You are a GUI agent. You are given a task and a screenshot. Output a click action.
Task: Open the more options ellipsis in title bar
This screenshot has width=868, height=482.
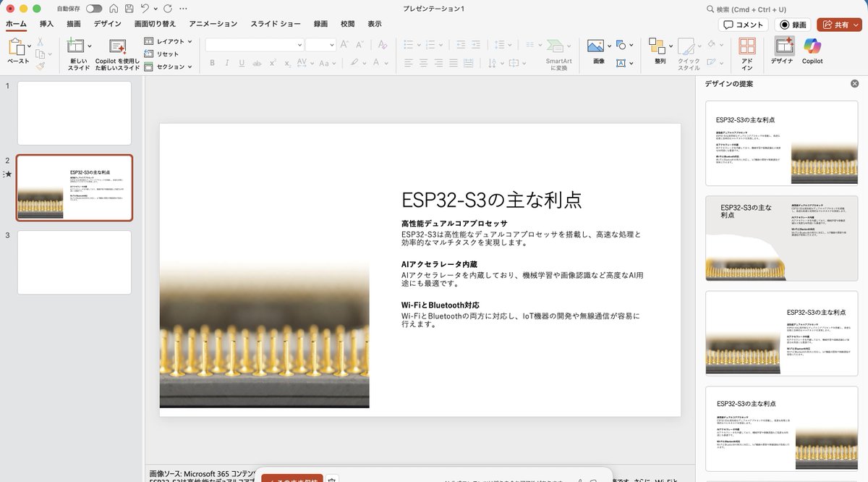pos(183,9)
